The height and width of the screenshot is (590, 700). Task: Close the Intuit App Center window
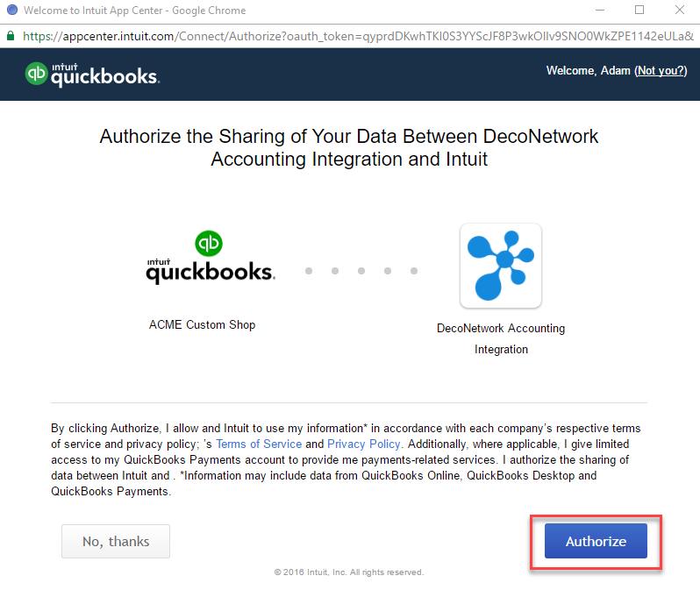680,10
